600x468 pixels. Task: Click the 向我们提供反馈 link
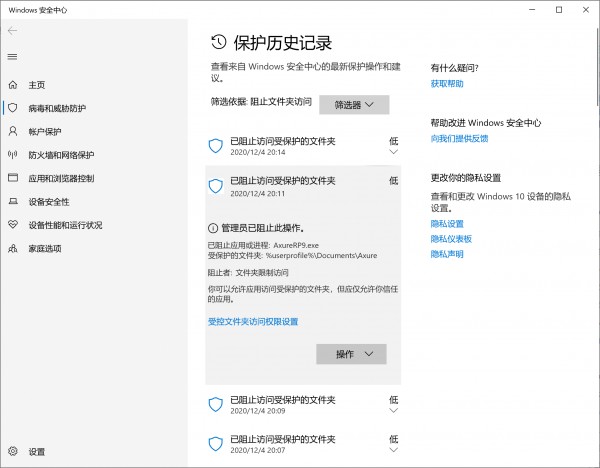pos(459,138)
